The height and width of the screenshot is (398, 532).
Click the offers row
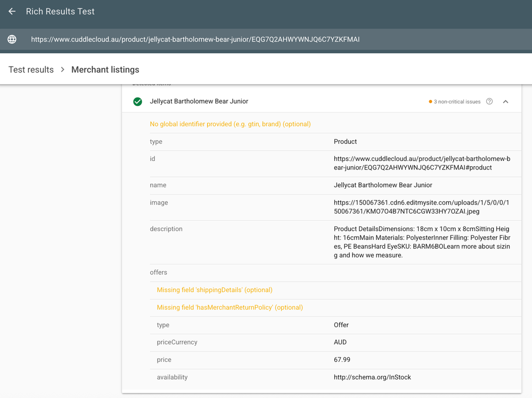[x=335, y=273]
